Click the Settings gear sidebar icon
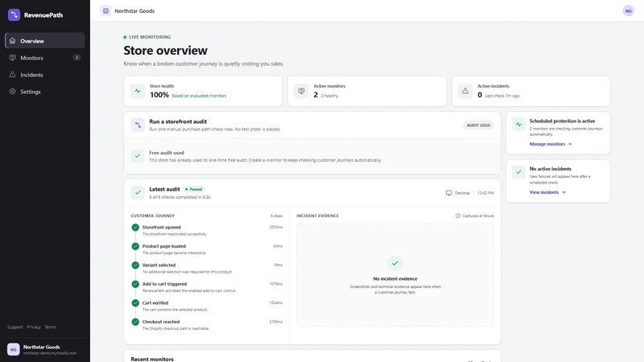Image resolution: width=644 pixels, height=362 pixels. tap(12, 92)
